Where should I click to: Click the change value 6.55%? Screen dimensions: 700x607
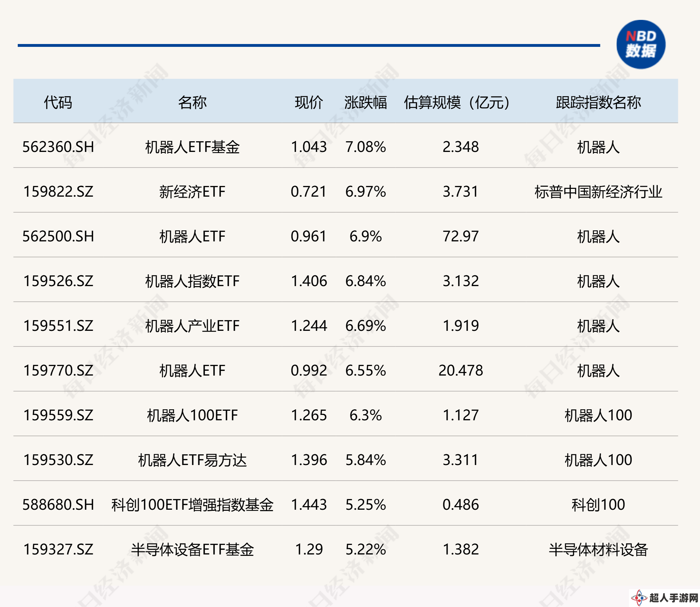tap(366, 371)
